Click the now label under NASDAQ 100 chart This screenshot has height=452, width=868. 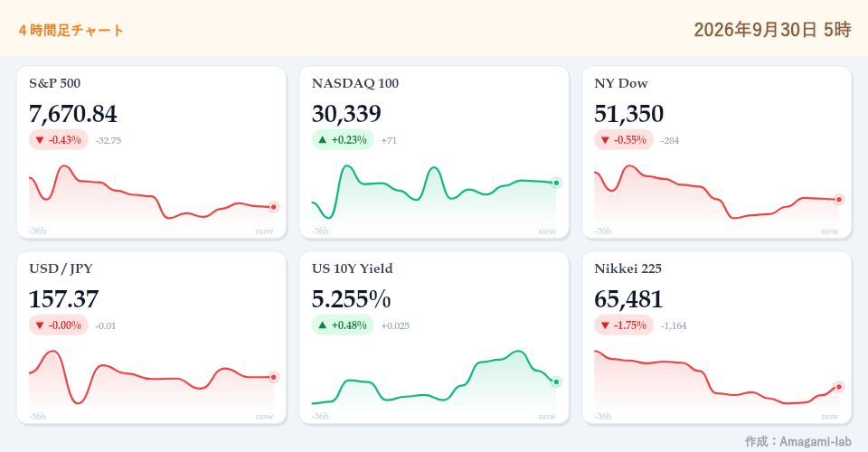547,231
